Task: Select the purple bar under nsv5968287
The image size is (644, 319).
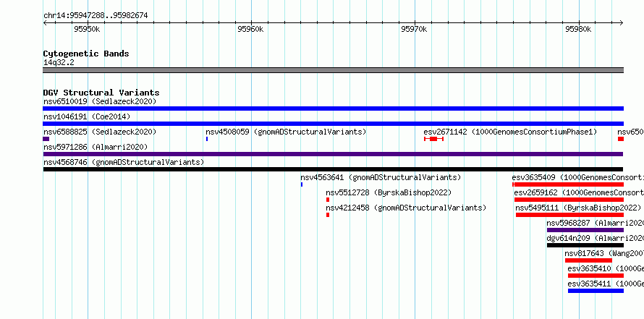Action: [585, 230]
